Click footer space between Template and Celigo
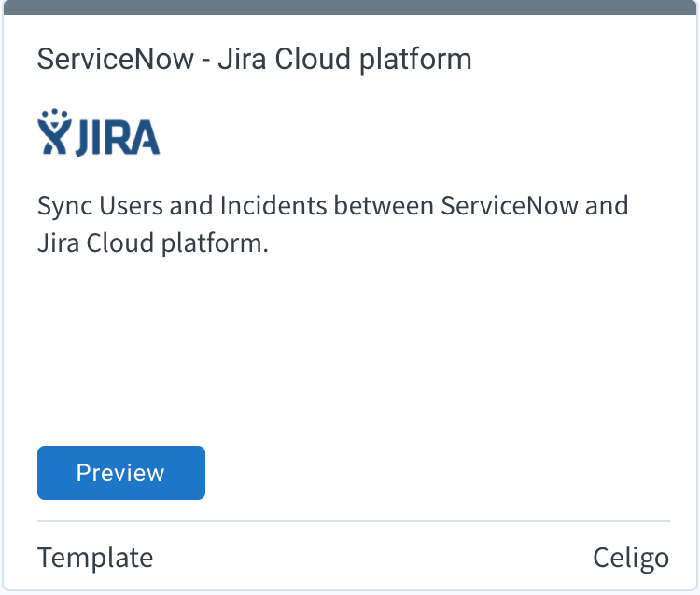Viewport: 700px width, 595px height. coord(372,558)
